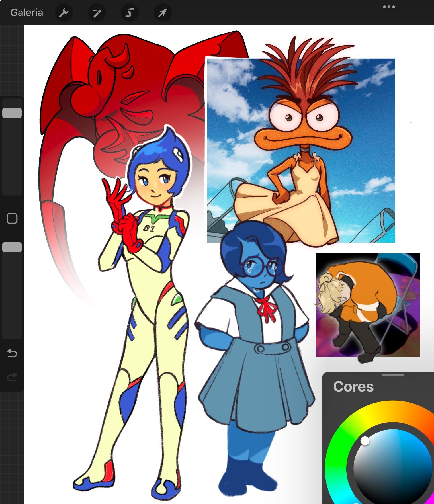Open the Galeria to view all artworks
The image size is (434, 504).
26,13
